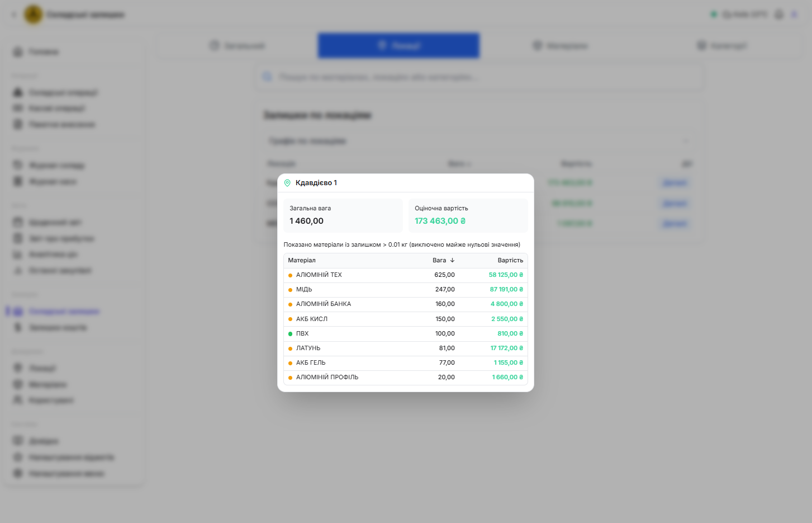
Task: Click the sort arrow next to Вага
Action: pyautogui.click(x=452, y=260)
